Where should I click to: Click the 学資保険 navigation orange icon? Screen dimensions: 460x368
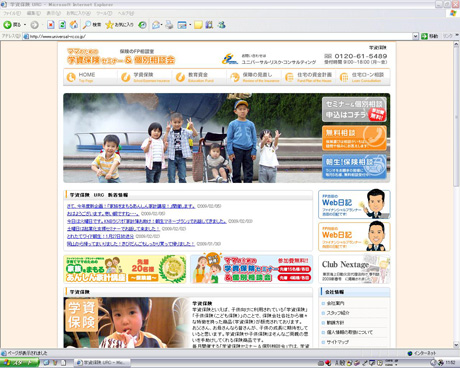tap(126, 77)
